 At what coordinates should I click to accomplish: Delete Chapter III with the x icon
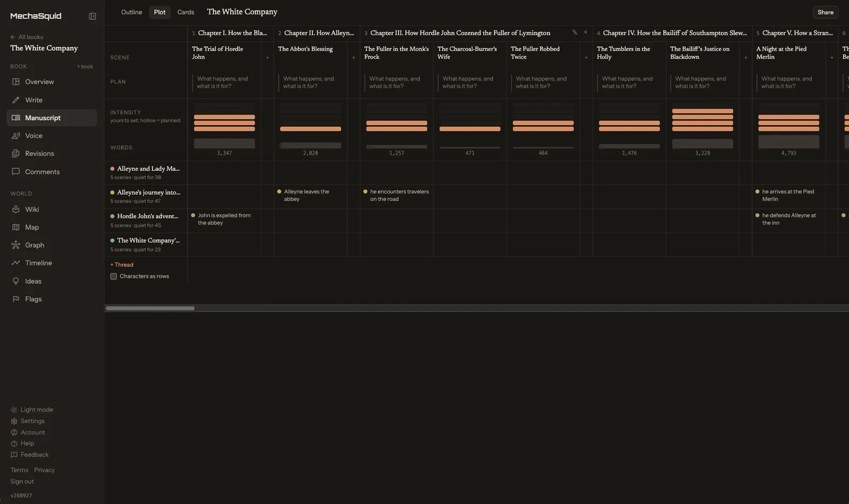pyautogui.click(x=586, y=32)
